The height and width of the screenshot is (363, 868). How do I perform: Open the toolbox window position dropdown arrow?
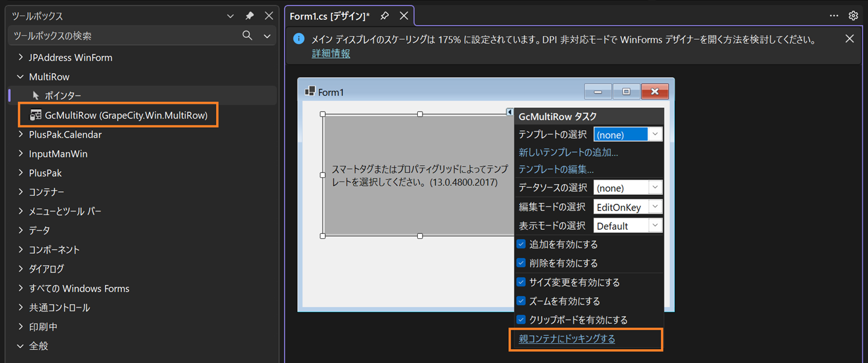pos(230,16)
